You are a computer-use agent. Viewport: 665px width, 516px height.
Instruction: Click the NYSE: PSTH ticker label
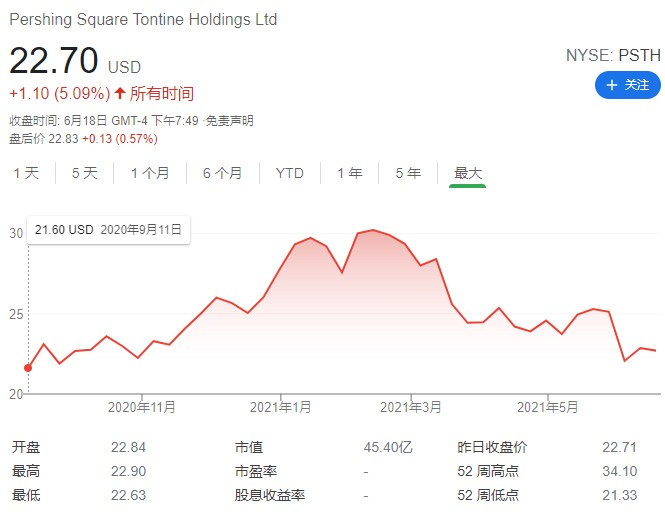(612, 57)
